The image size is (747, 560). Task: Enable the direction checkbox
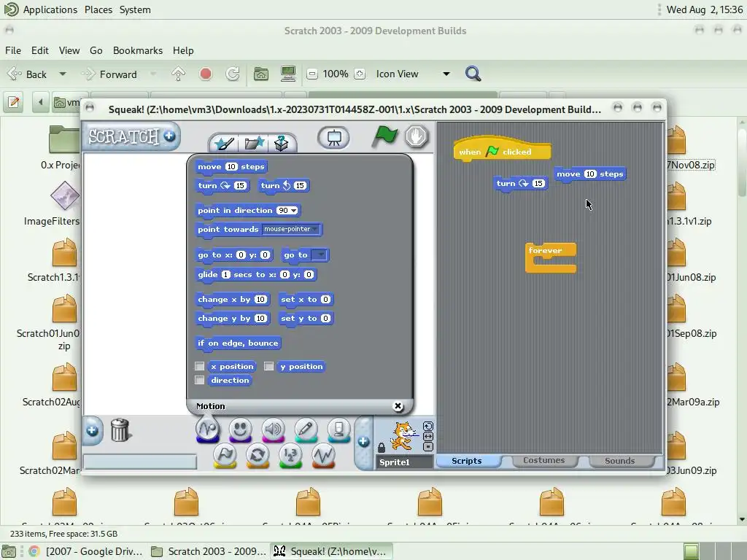click(200, 380)
